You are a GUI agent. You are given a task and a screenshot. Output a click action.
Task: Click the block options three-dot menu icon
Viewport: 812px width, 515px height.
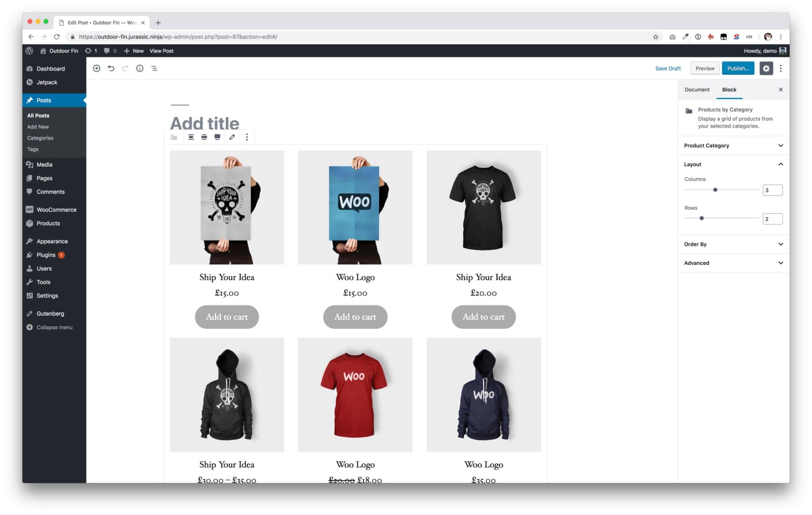click(x=247, y=137)
